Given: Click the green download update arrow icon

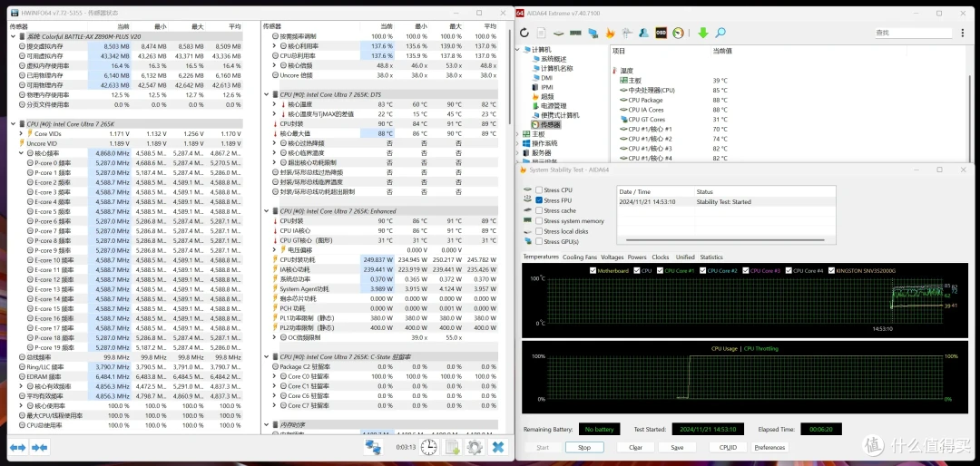Looking at the screenshot, I should (703, 33).
